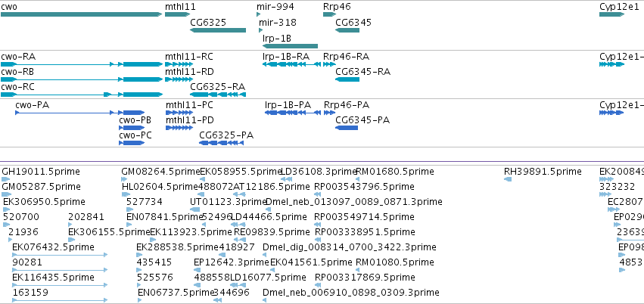Select EST RP003543796.5prime
Image resolution: width=644 pixels, height=304 pixels.
364,187
